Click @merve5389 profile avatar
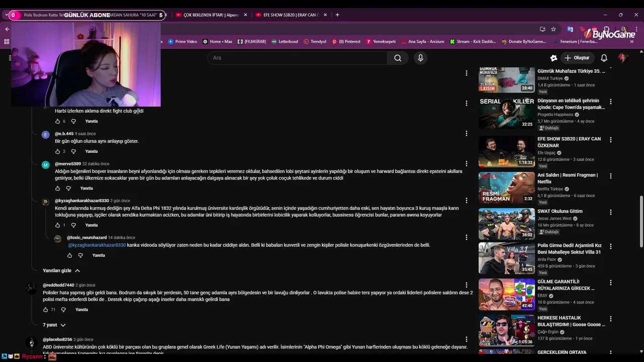644x362 pixels. coord(46,165)
